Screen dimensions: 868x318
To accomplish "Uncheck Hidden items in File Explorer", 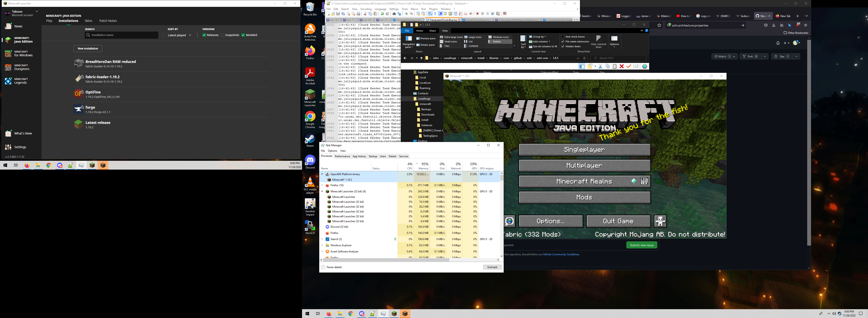I will pyautogui.click(x=563, y=46).
